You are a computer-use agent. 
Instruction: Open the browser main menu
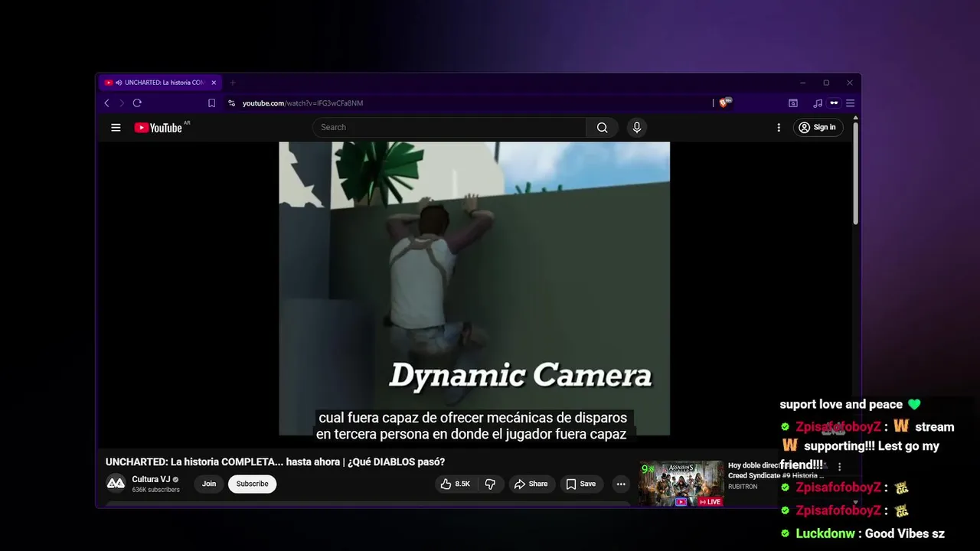(850, 103)
